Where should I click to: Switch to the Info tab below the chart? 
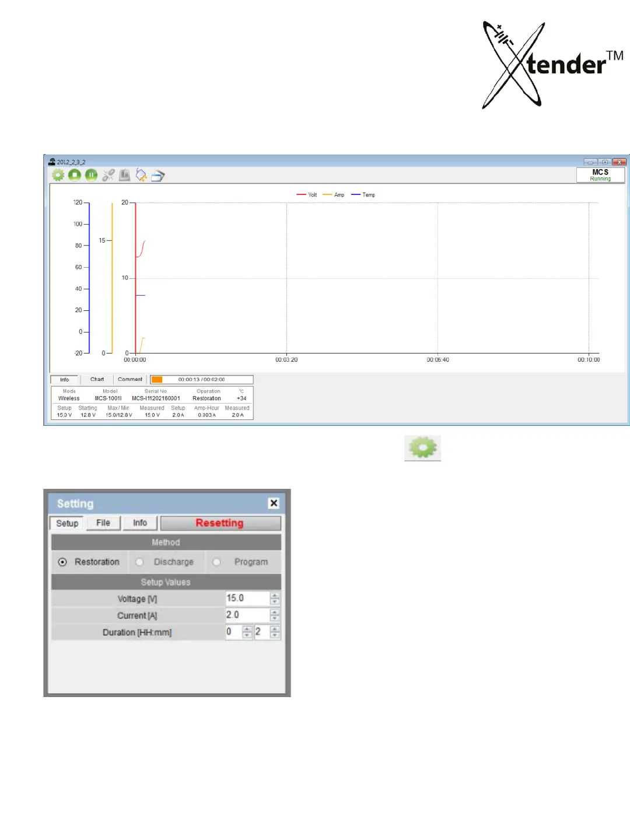click(x=64, y=380)
